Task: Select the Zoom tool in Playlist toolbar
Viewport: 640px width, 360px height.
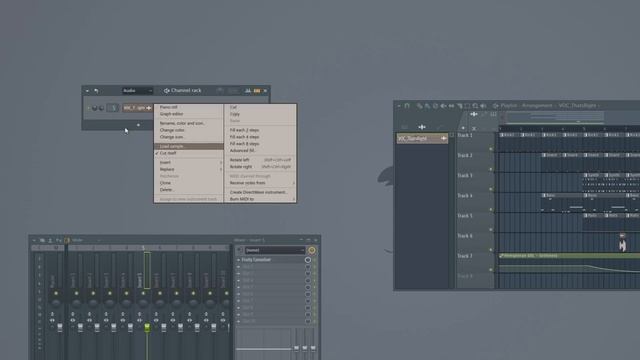Action: click(475, 106)
